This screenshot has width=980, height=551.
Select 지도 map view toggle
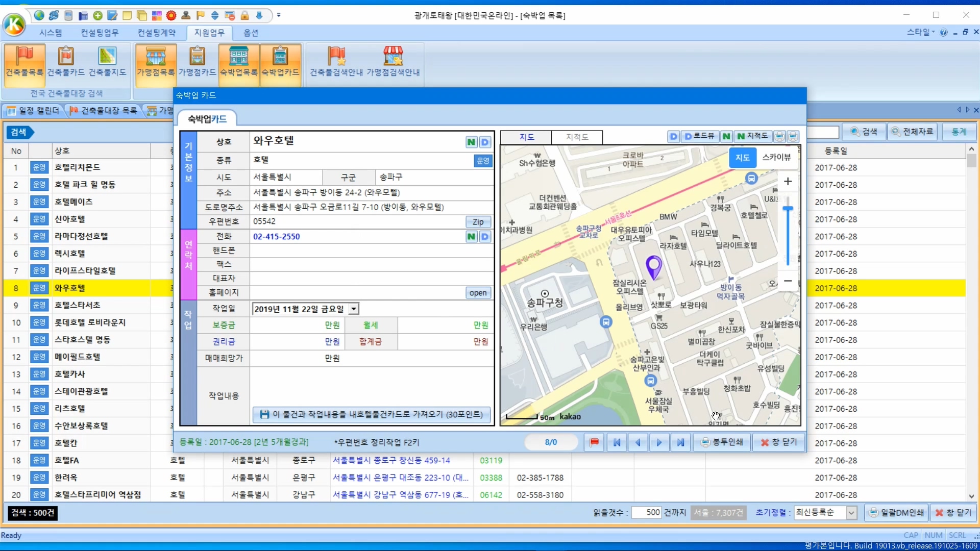(x=742, y=157)
